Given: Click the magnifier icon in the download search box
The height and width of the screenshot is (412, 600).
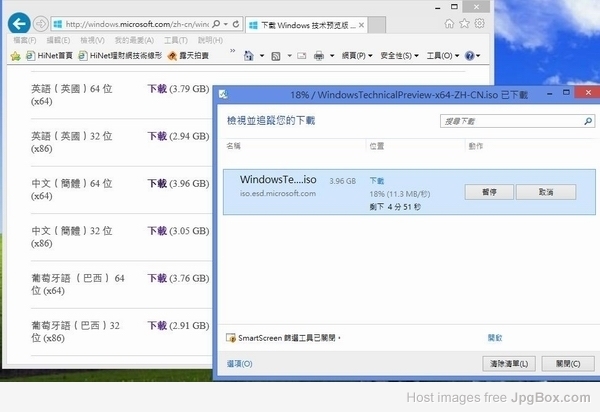Looking at the screenshot, I should [576, 120].
